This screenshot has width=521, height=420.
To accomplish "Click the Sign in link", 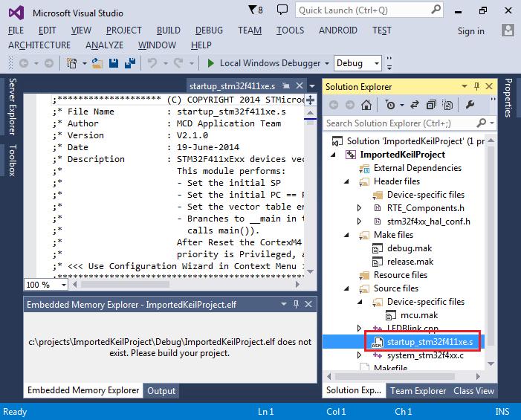I will [470, 30].
